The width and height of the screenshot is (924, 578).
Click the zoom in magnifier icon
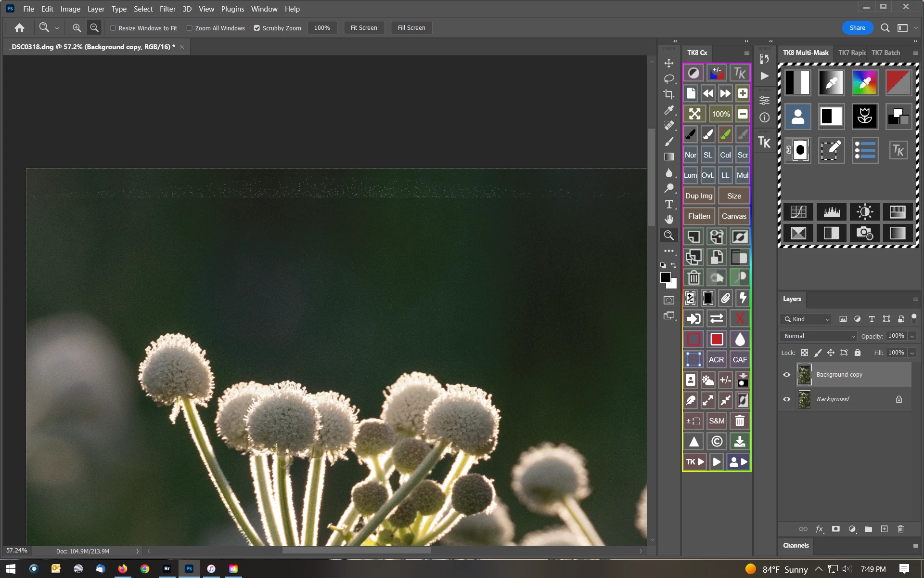click(77, 28)
